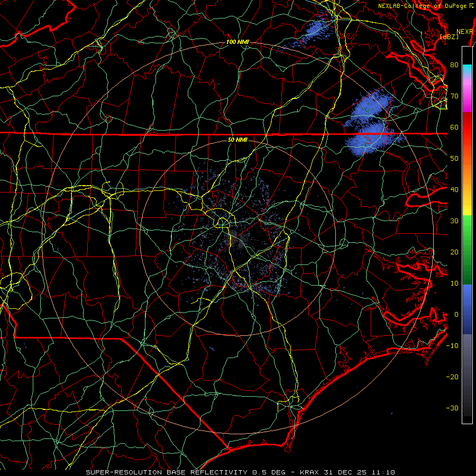Click the 100 NMI range ring label
This screenshot has height=476, width=476.
[x=237, y=42]
